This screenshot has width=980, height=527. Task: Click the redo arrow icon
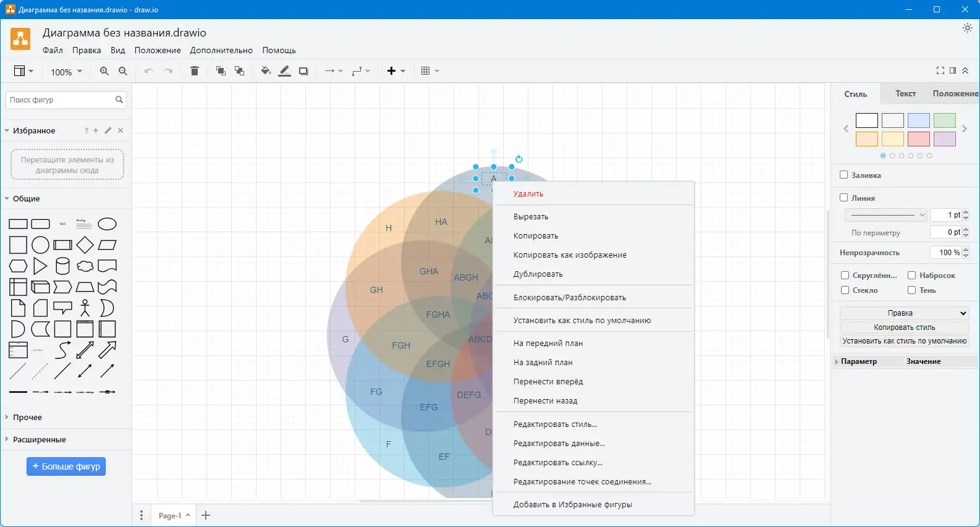tap(168, 71)
